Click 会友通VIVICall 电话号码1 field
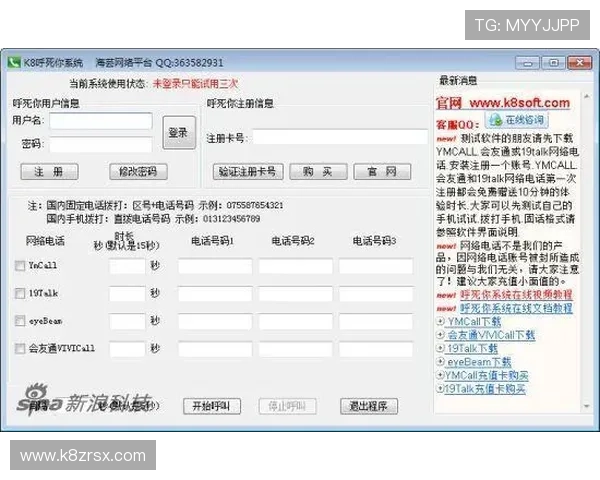This screenshot has width=600, height=480. (215, 349)
